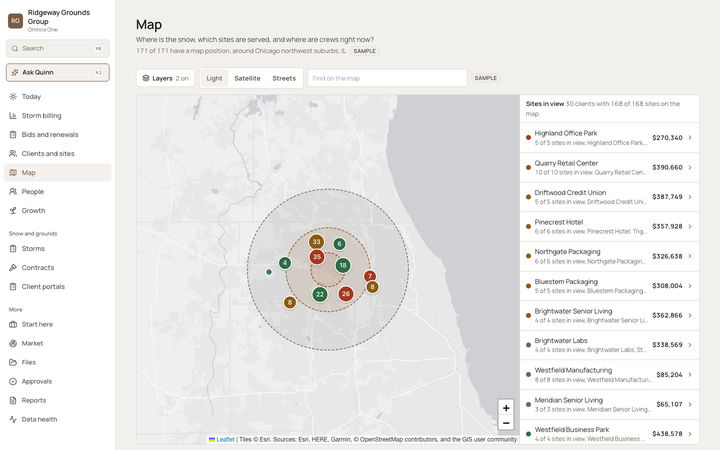Image resolution: width=720 pixels, height=450 pixels.
Task: Select the Meridian Senior Living client row
Action: tap(609, 404)
